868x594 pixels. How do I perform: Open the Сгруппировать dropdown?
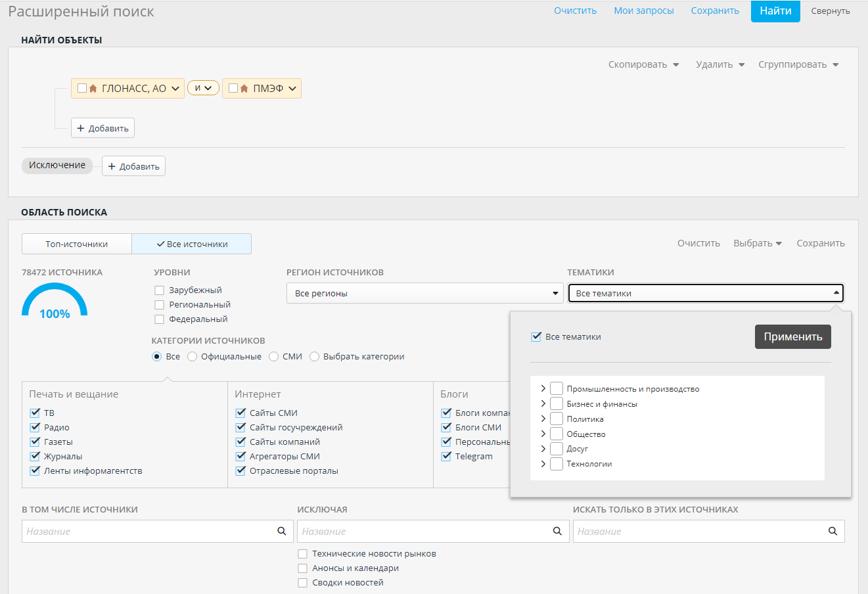(798, 64)
